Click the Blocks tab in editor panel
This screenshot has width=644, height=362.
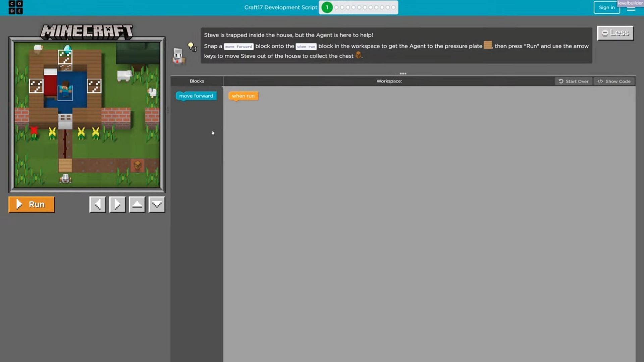(x=196, y=81)
